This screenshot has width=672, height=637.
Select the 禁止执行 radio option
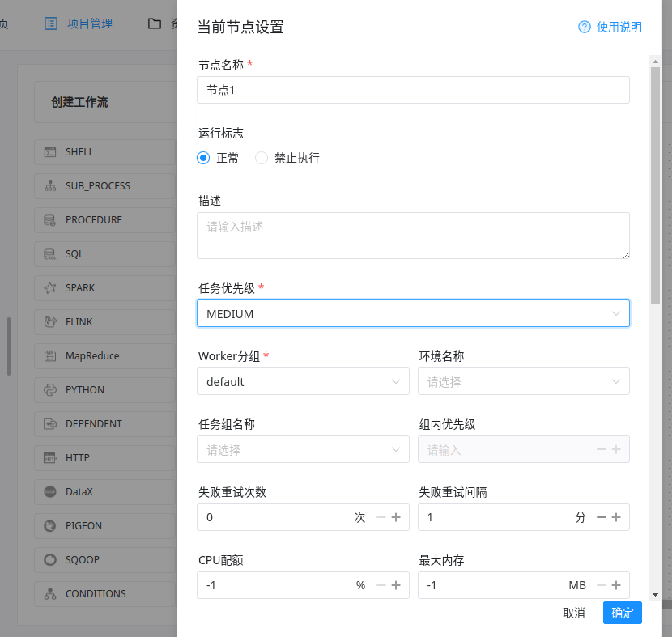point(262,158)
